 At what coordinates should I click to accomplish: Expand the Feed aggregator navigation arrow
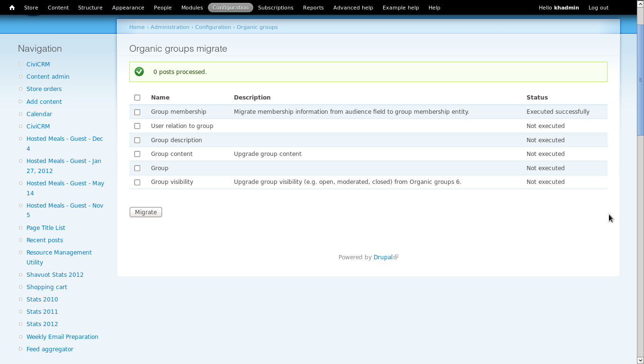[x=20, y=349]
